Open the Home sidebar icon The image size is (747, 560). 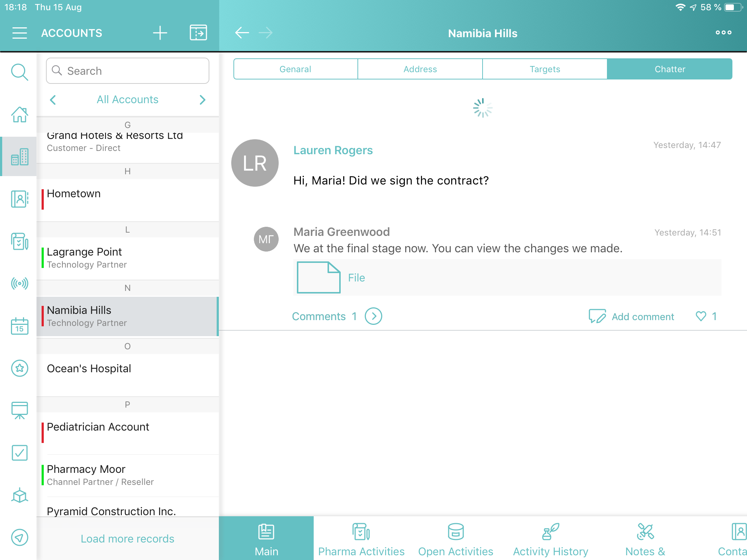coord(19,114)
